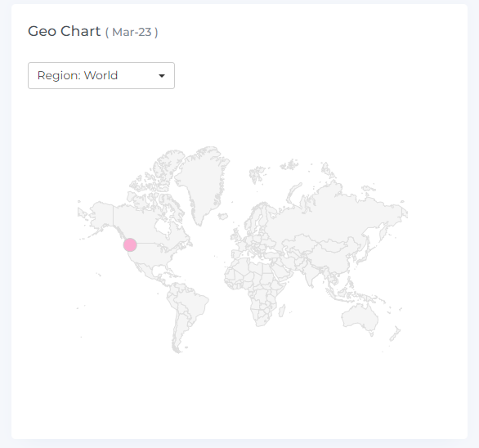Open the Region: World dropdown
The image size is (479, 448).
[x=101, y=75]
